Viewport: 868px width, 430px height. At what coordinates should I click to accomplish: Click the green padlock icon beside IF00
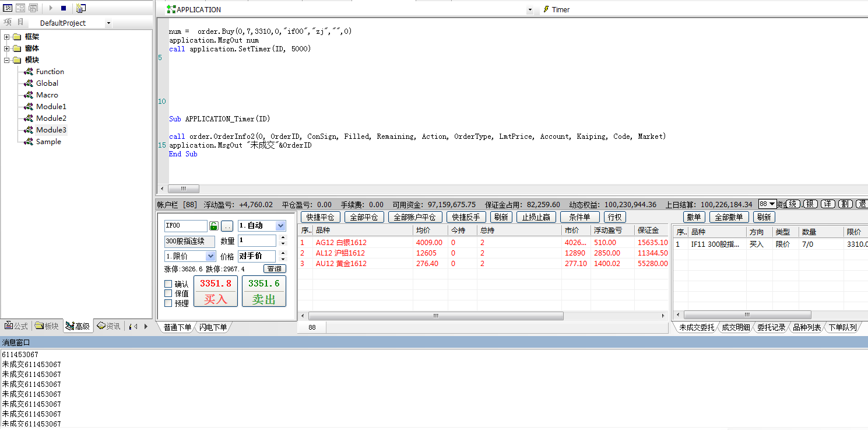[x=214, y=226]
